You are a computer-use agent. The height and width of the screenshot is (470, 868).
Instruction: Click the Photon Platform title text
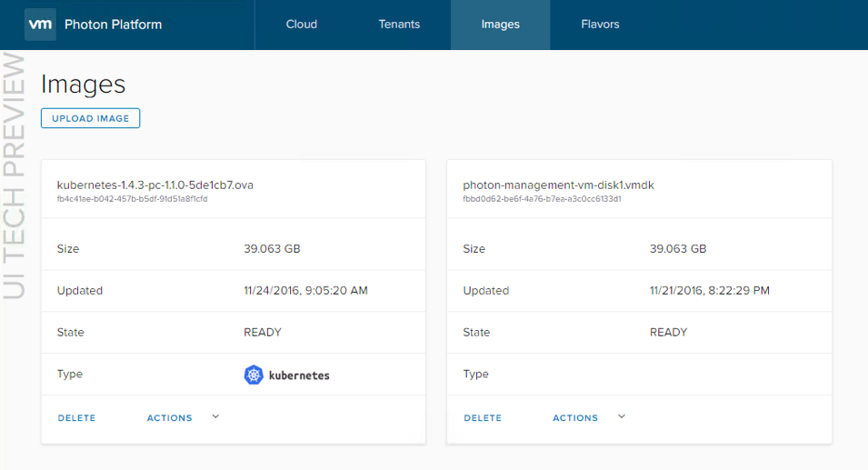(113, 25)
